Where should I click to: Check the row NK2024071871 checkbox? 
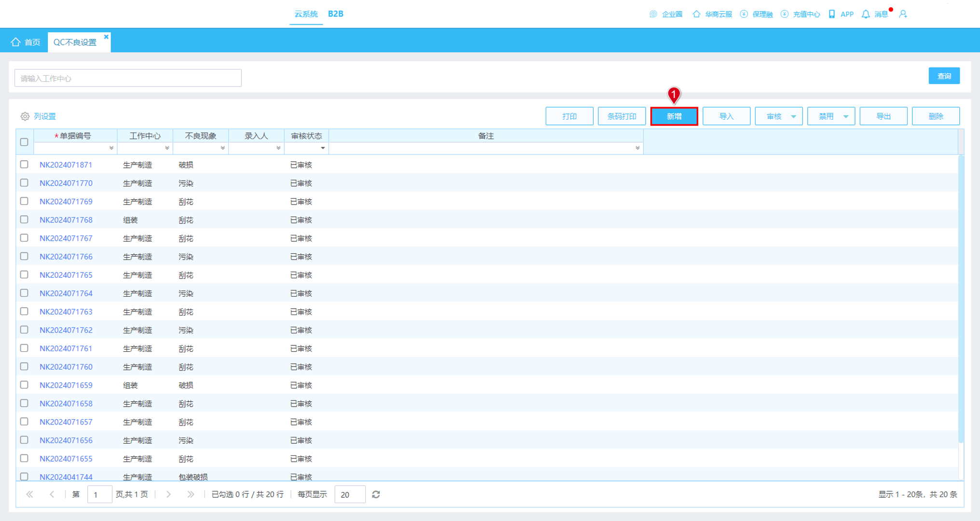(24, 165)
